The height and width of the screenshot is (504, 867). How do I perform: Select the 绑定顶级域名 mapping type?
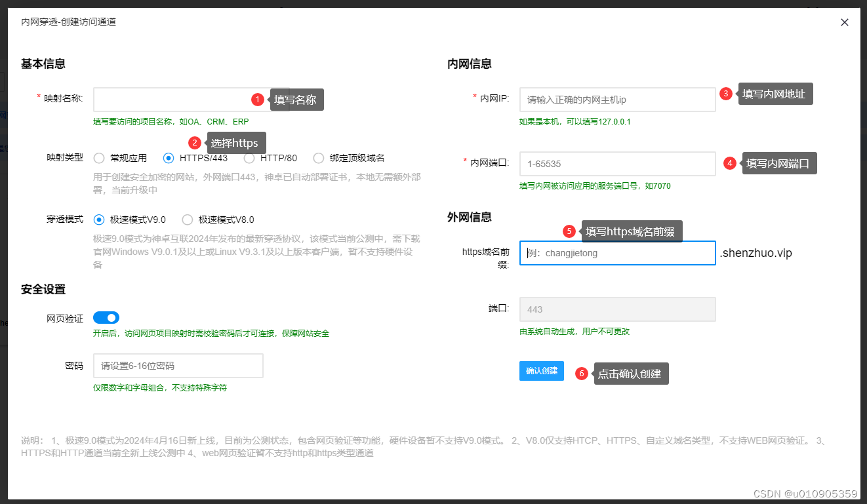319,158
